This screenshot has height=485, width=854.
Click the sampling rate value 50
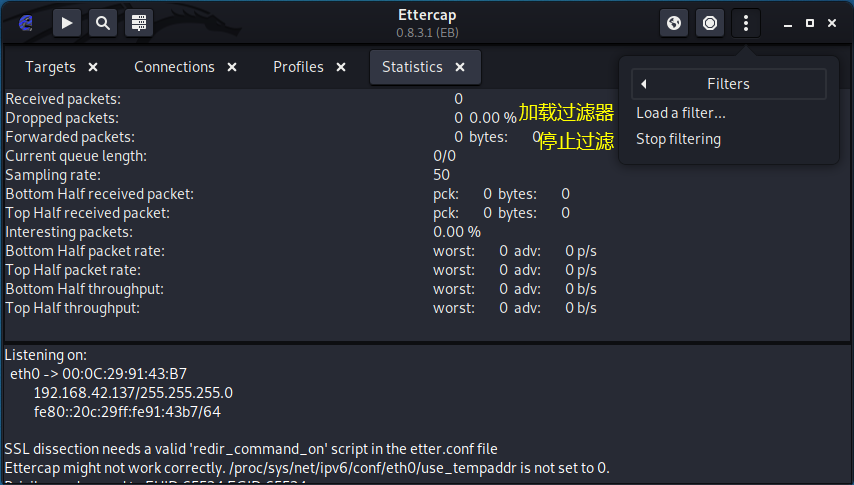click(x=441, y=175)
